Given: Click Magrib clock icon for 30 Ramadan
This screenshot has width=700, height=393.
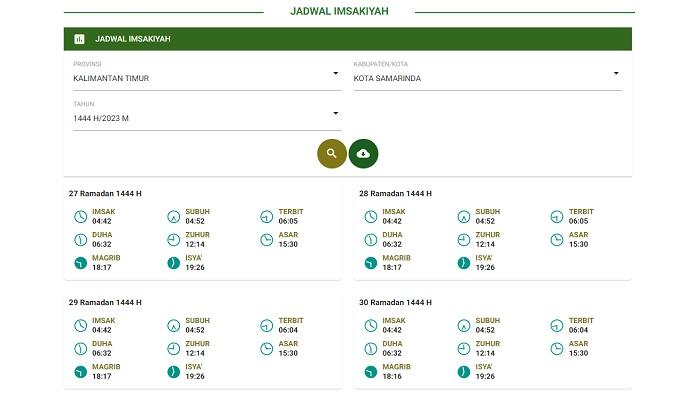Looking at the screenshot, I should [371, 372].
